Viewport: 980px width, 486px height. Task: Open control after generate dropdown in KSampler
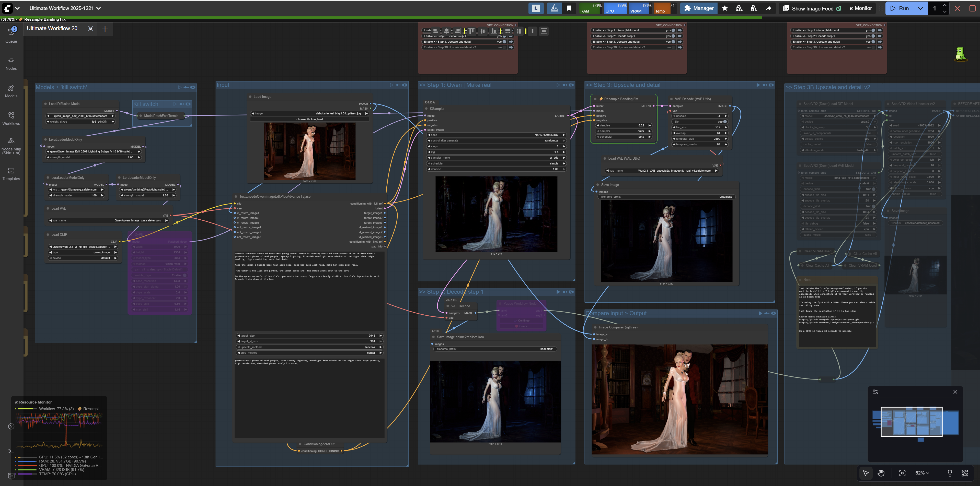pos(497,141)
